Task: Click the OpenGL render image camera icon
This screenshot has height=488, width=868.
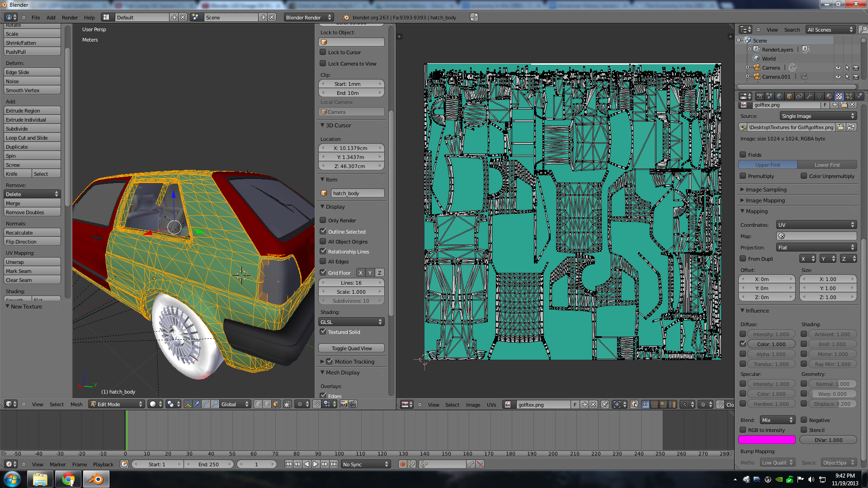Action: (344, 404)
